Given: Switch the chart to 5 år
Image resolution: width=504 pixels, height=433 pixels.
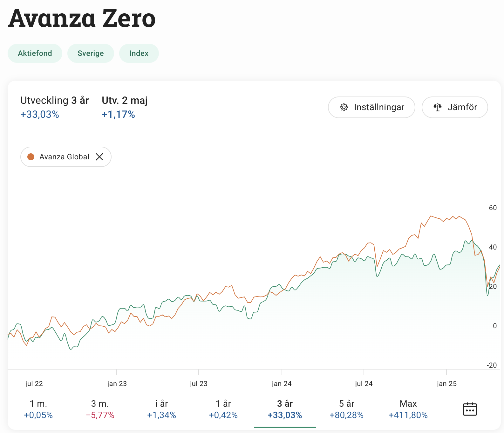Looking at the screenshot, I should pyautogui.click(x=346, y=409).
